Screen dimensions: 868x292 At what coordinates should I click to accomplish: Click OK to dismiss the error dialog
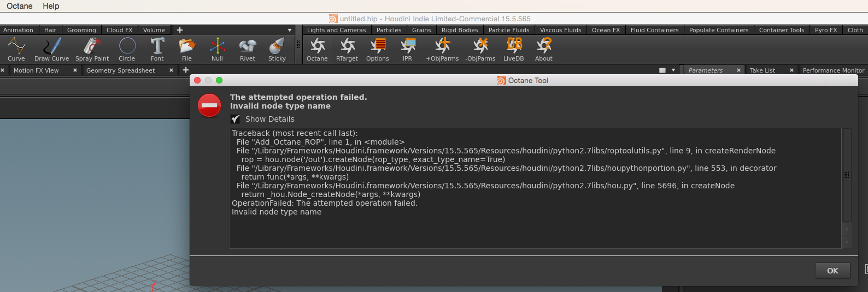(832, 271)
